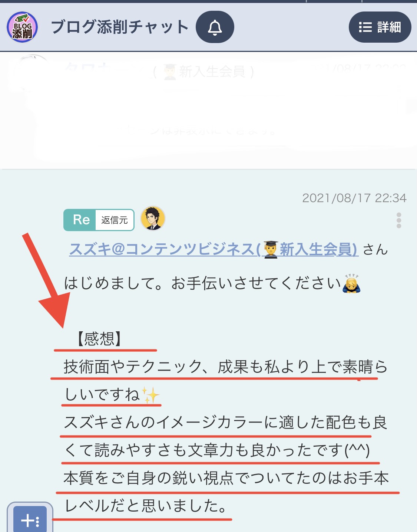This screenshot has width=417, height=532.
Task: Jump to the Re 返信元 original message
Action: point(99,220)
